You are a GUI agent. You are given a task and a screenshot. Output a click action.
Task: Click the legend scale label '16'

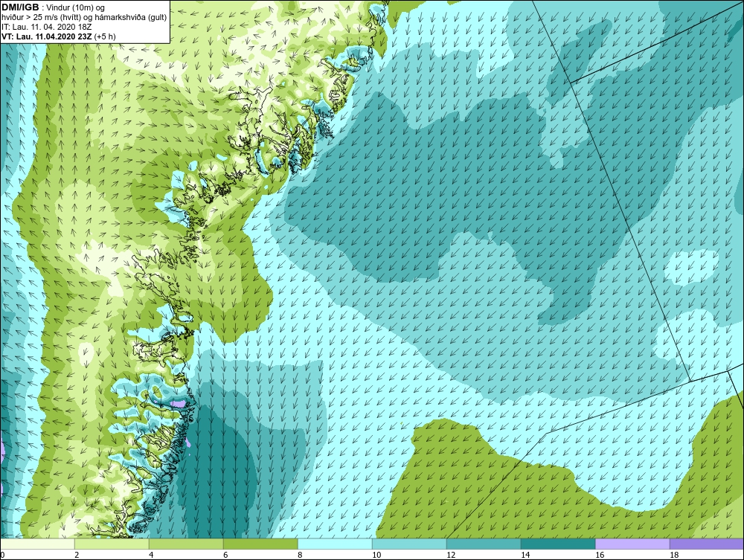click(x=600, y=556)
